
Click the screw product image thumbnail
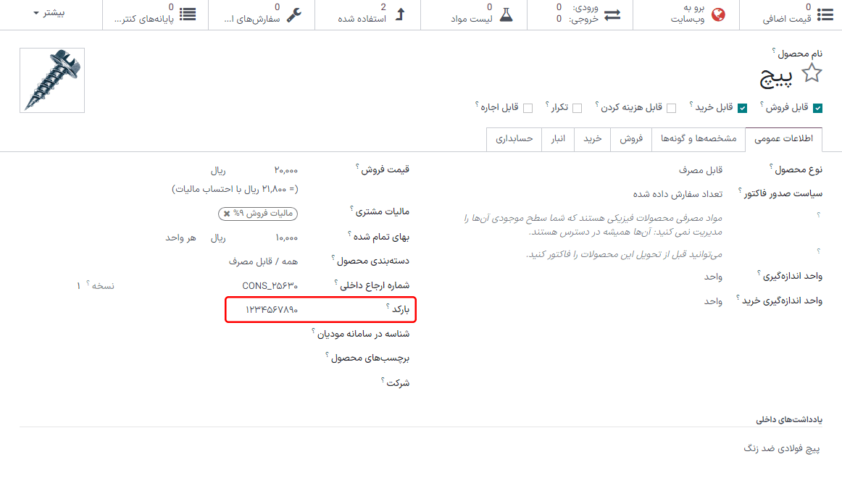click(x=52, y=80)
